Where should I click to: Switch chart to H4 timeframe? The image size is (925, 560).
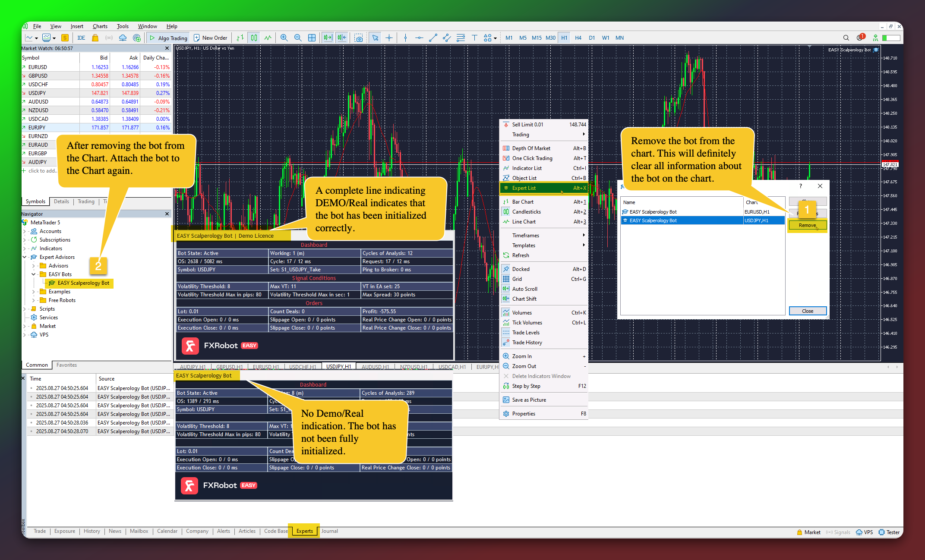[x=578, y=38]
